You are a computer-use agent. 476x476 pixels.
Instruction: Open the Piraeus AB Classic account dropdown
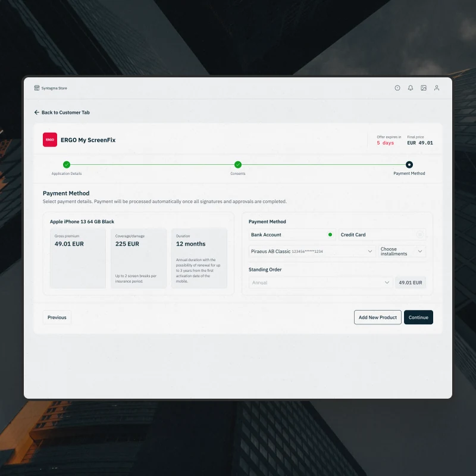click(312, 251)
